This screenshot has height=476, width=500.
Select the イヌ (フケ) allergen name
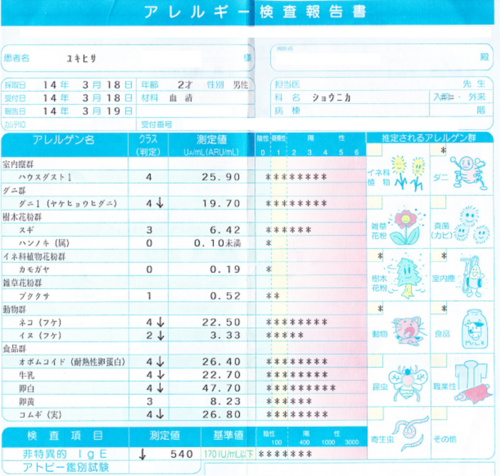pyautogui.click(x=40, y=335)
